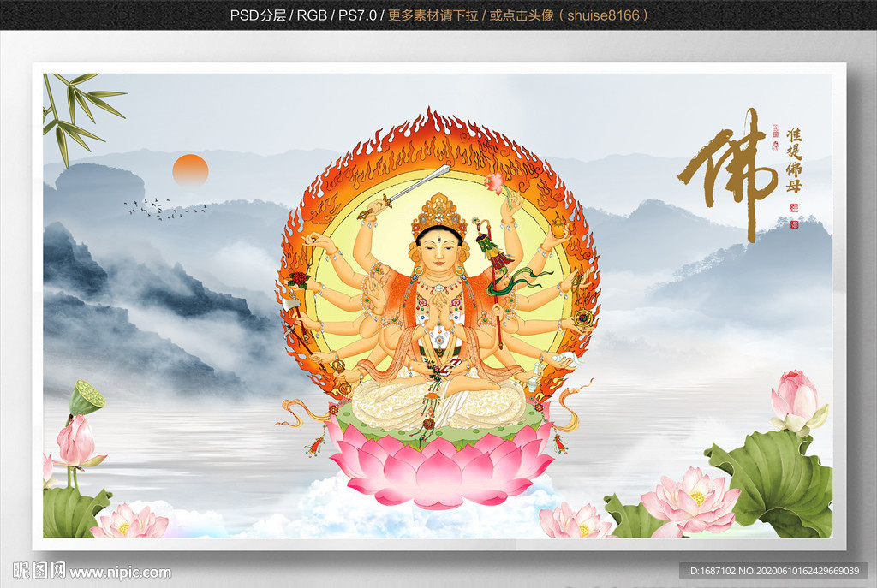Click the '更多素材请下拉' text

coord(433,15)
